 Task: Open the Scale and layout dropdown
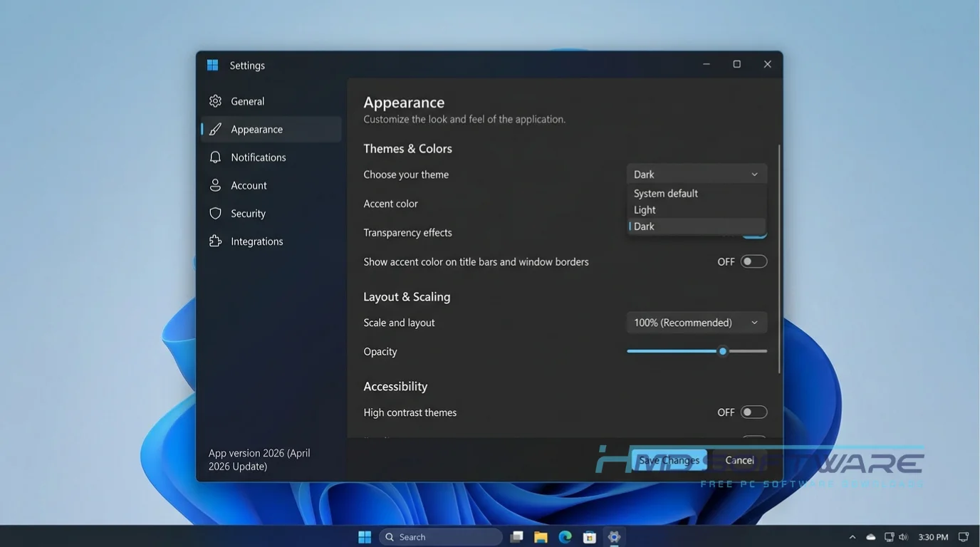[697, 323]
